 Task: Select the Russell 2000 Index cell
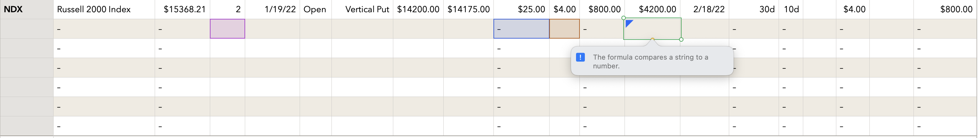(x=104, y=9)
